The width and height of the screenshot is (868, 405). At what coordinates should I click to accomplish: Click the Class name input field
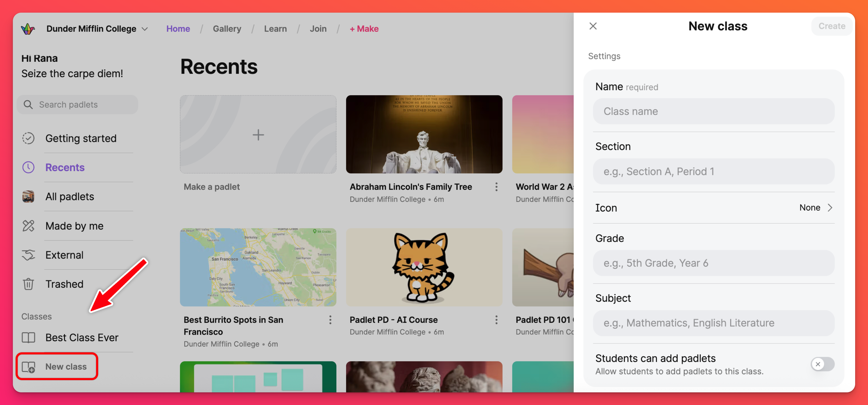pos(713,111)
